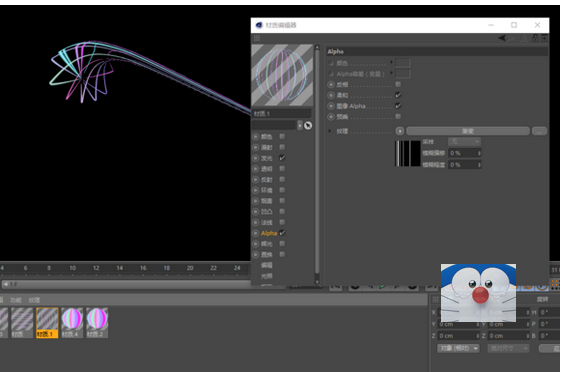The width and height of the screenshot is (566, 372).
Task: Disable the 发光 channel checkbox
Action: point(282,158)
